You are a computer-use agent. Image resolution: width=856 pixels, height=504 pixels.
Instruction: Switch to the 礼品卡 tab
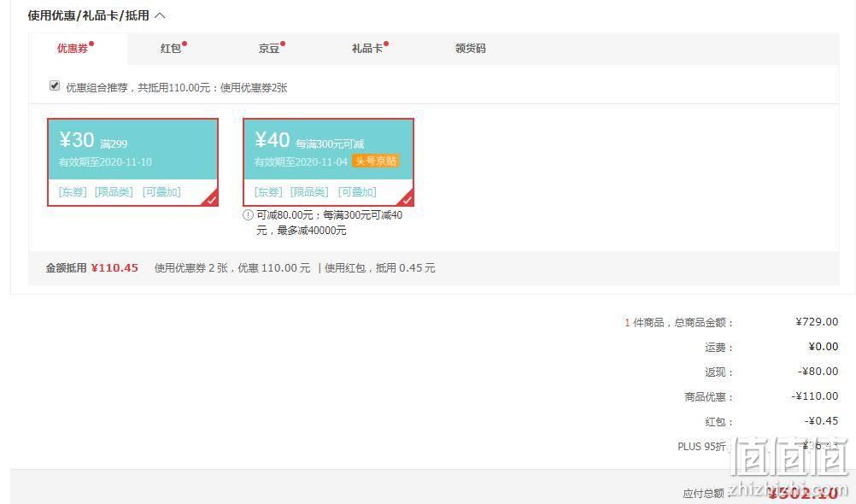[367, 48]
